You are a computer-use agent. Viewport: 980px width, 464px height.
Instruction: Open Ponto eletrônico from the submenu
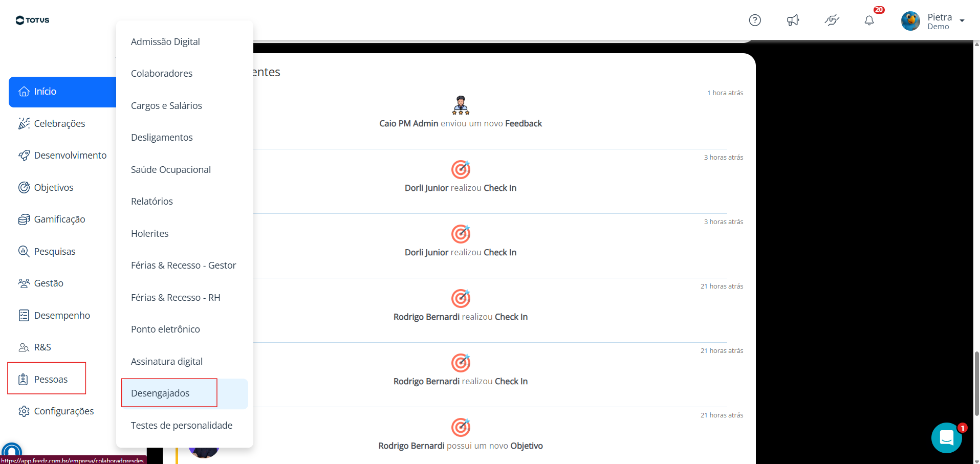165,329
